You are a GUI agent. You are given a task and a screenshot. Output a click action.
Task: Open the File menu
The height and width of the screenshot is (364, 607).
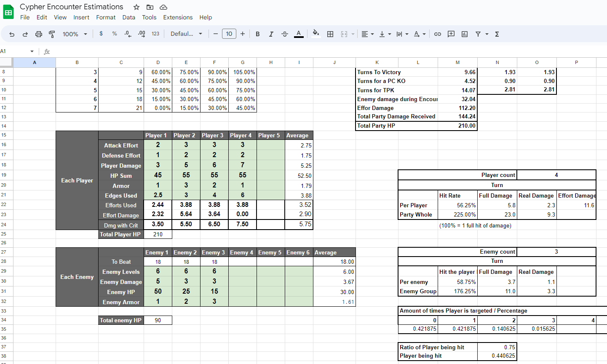point(25,17)
